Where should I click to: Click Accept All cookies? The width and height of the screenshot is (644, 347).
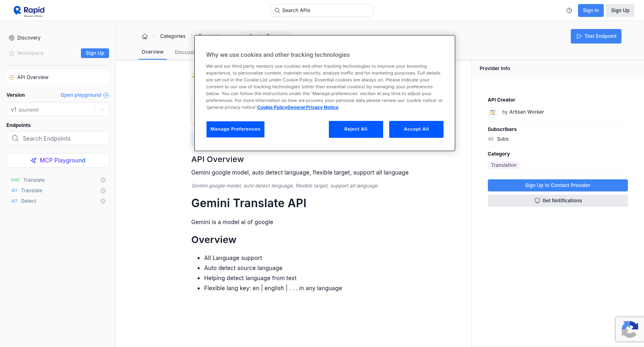click(x=416, y=129)
